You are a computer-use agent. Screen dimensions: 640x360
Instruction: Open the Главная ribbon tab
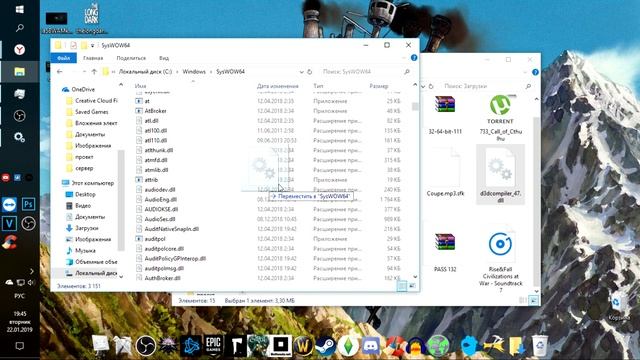tap(93, 58)
